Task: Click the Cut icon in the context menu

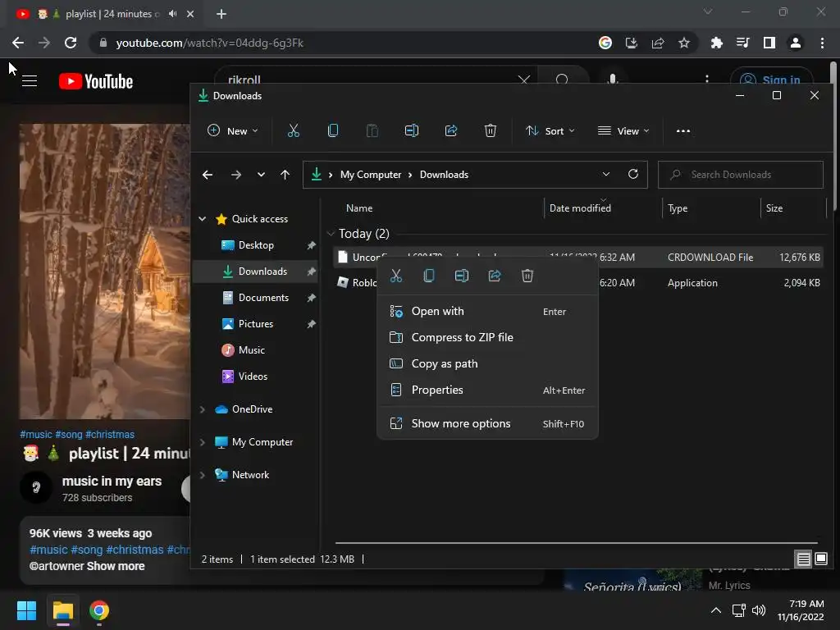Action: point(396,276)
